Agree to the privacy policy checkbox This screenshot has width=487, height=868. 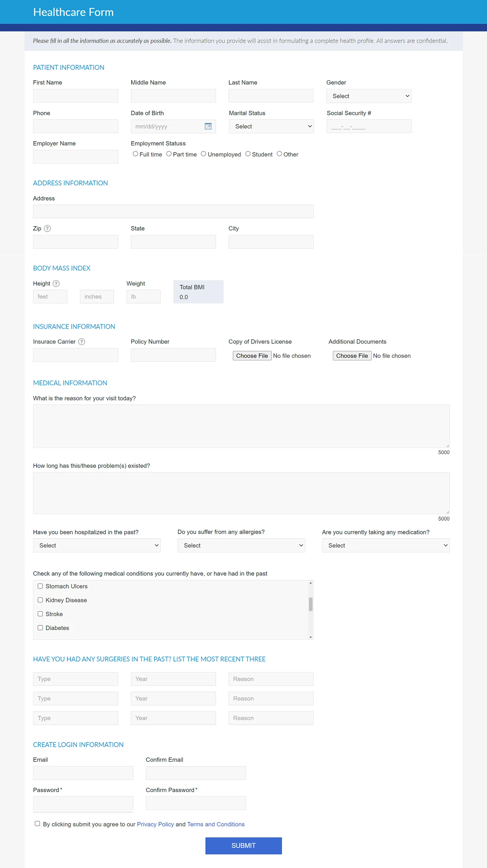pyautogui.click(x=37, y=823)
